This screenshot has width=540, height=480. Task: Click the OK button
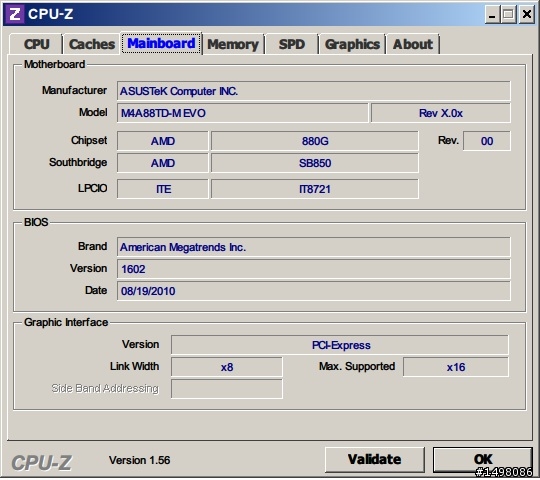click(482, 459)
